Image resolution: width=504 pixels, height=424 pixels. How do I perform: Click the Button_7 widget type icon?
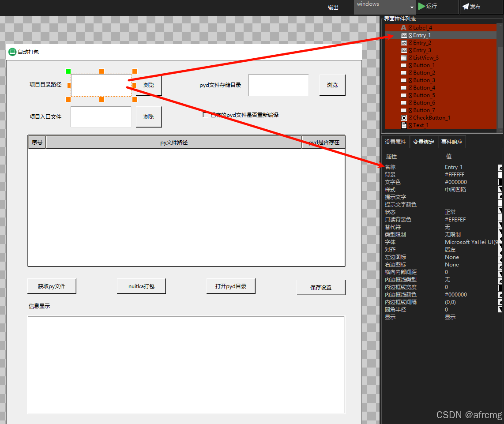pyautogui.click(x=404, y=110)
